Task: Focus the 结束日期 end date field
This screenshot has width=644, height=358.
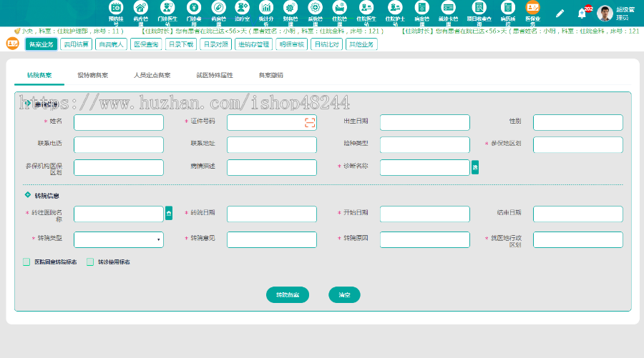Action: point(578,214)
